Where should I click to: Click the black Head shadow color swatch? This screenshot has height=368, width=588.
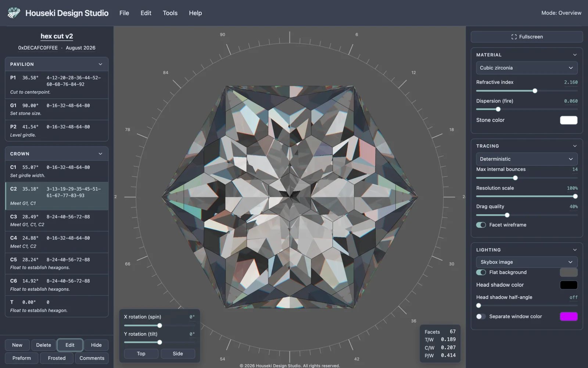pyautogui.click(x=569, y=285)
